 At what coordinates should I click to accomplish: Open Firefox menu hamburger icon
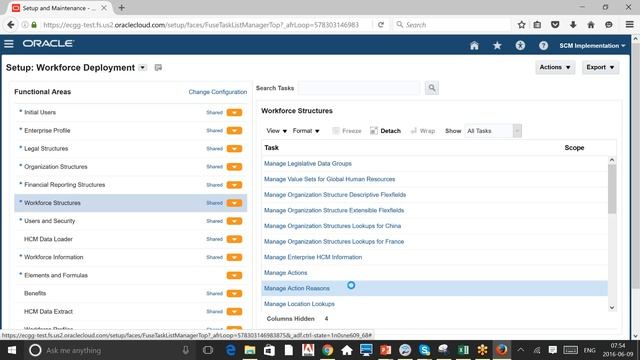click(629, 25)
